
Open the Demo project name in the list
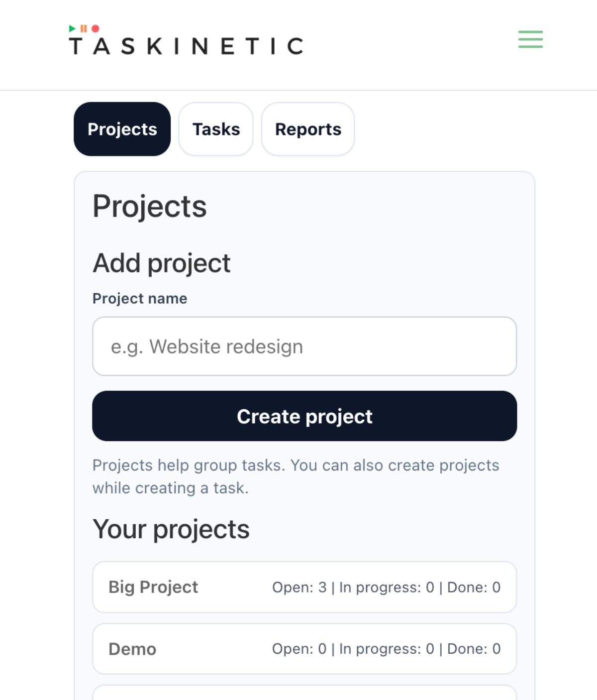pyautogui.click(x=132, y=649)
